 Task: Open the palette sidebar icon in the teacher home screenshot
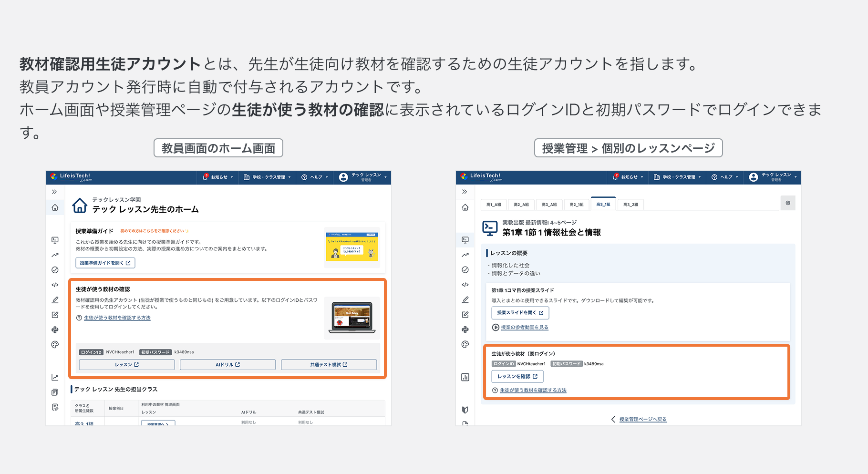coord(55,344)
